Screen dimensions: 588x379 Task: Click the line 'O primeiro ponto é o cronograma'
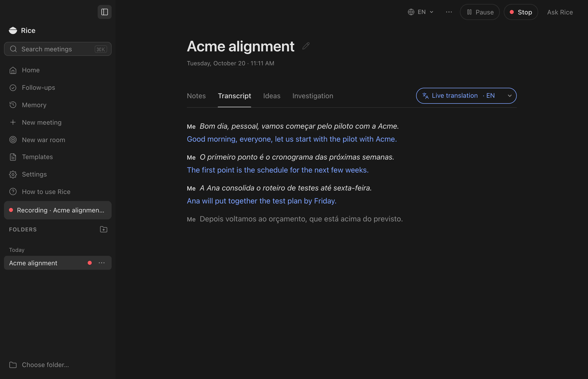tap(297, 157)
